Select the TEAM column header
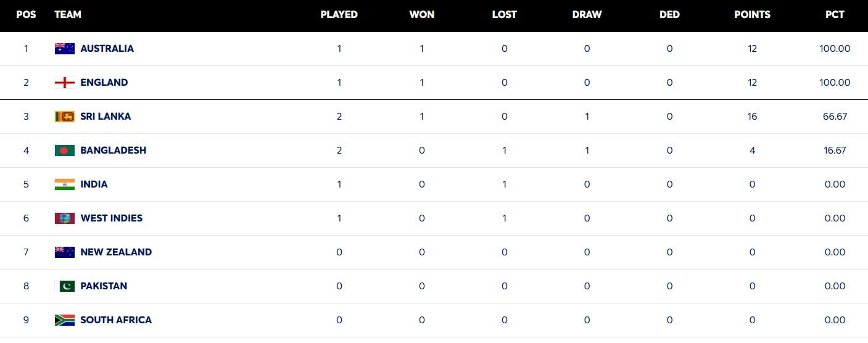This screenshot has height=343, width=868. coord(68,15)
